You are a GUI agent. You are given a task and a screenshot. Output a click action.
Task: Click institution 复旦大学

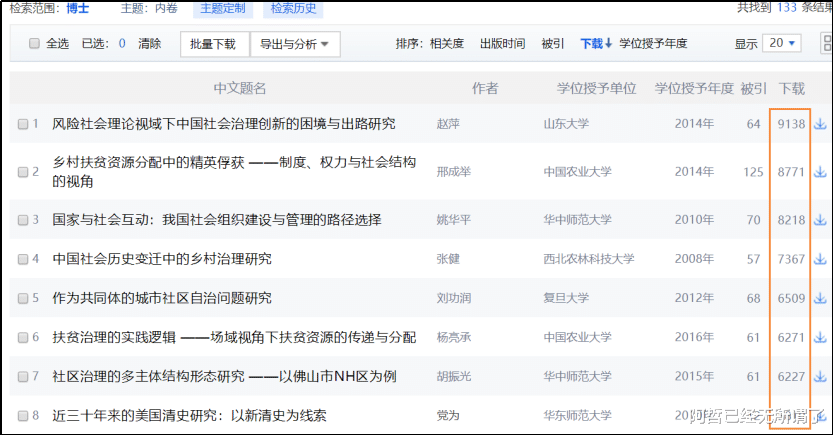[x=566, y=298]
